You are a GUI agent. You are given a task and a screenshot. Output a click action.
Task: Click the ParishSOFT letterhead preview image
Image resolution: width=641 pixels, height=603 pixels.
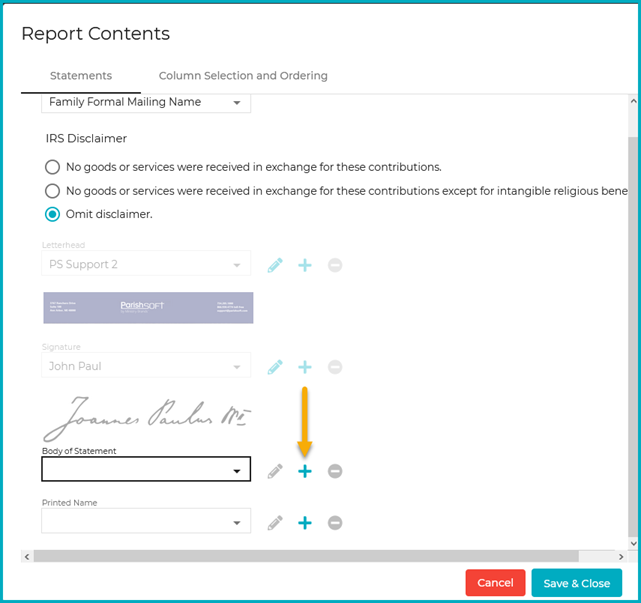(x=148, y=308)
